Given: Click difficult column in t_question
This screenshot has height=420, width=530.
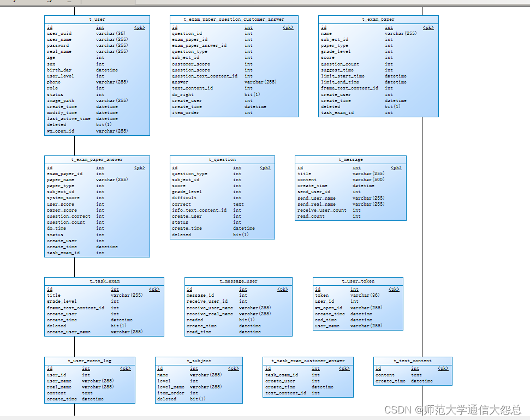Looking at the screenshot, I should coord(184,197).
